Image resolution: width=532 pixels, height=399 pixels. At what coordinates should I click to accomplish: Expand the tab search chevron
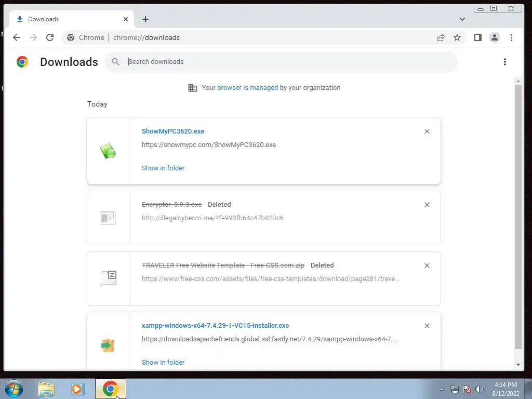[462, 19]
